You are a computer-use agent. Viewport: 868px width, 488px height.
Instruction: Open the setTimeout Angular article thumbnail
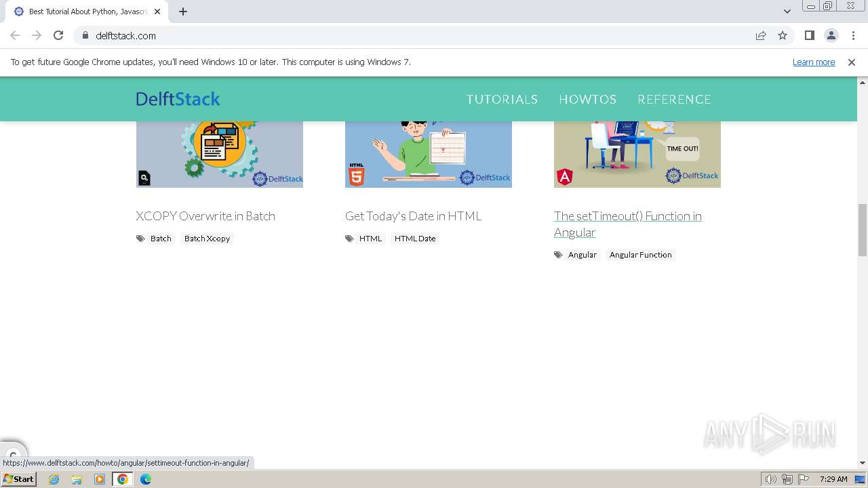[x=637, y=154]
